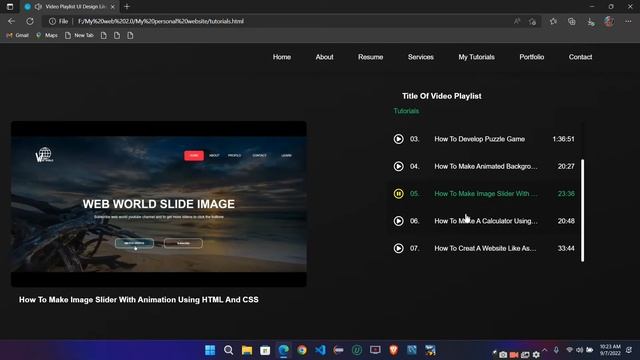
Task: Click the playlist vertical scrollbar
Action: (582, 210)
